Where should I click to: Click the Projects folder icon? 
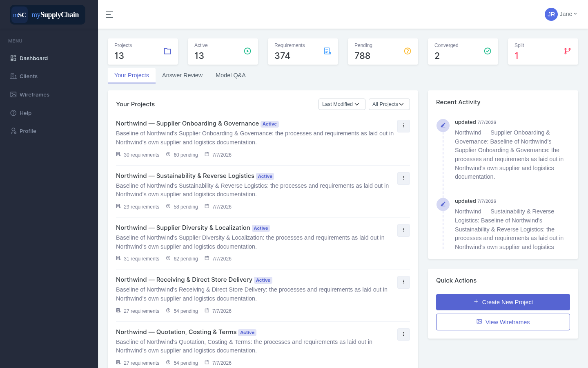tap(167, 51)
